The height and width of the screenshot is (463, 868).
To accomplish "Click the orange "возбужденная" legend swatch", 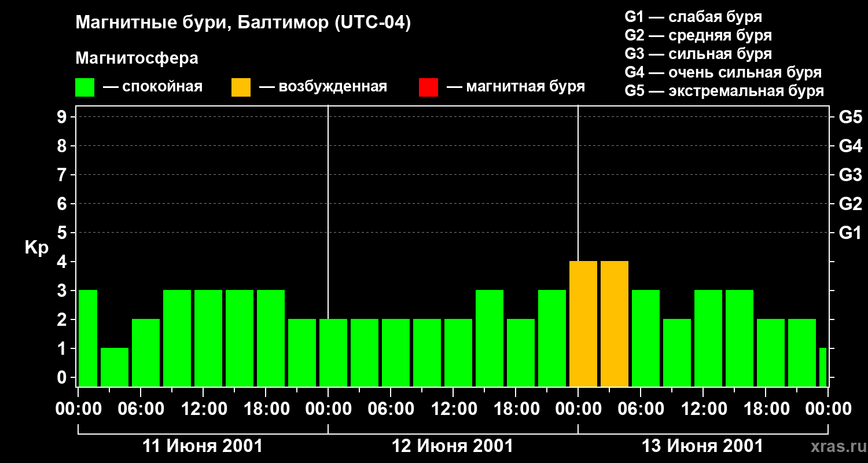I will point(241,87).
